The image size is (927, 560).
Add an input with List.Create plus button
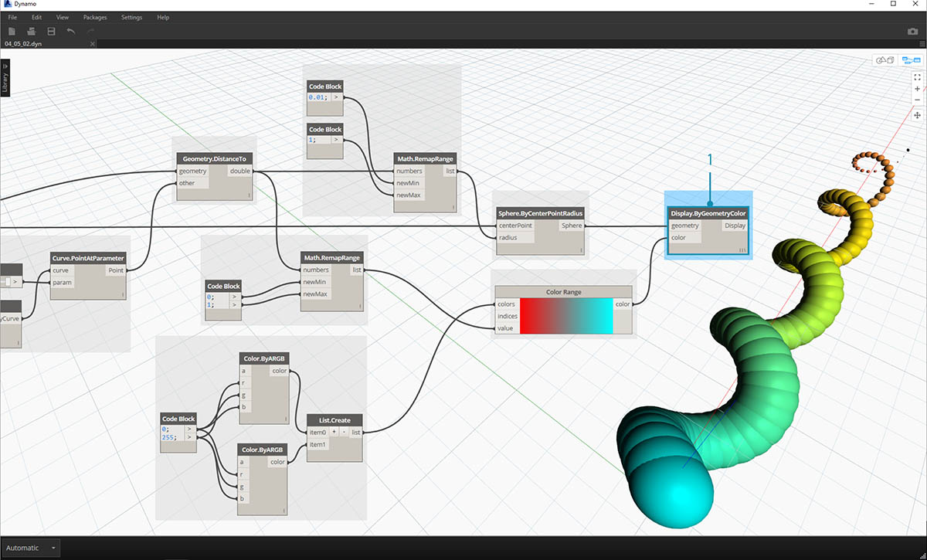334,433
